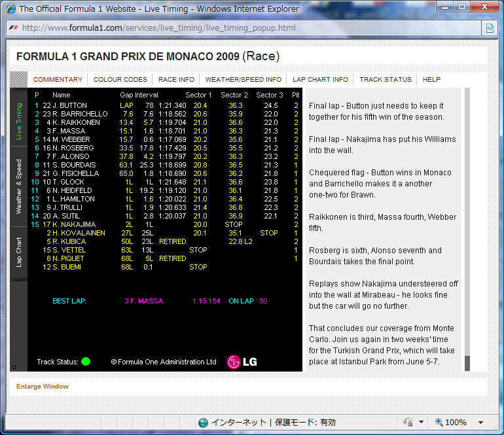Switch to Weather & Speed vertical tab
This screenshot has width=504, height=435.
click(19, 186)
